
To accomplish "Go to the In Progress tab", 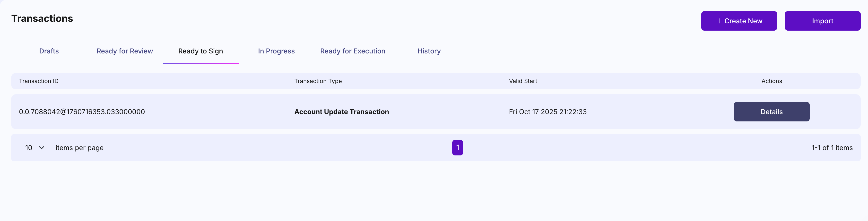I will coord(276,51).
